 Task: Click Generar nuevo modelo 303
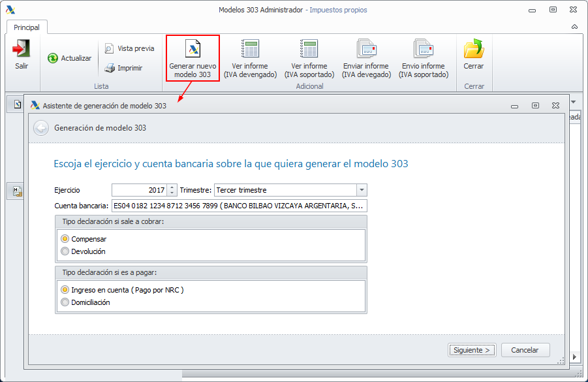click(x=193, y=58)
